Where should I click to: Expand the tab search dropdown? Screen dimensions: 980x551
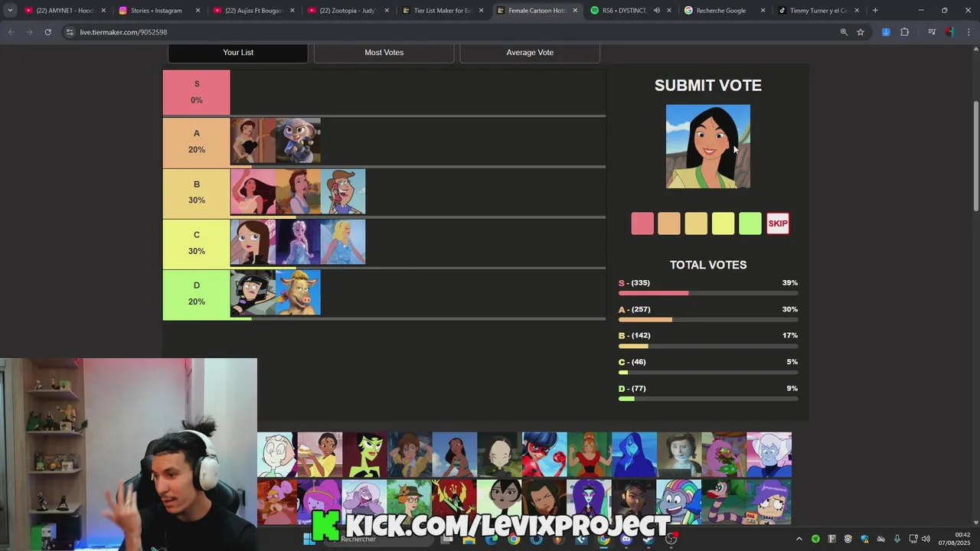tap(10, 11)
